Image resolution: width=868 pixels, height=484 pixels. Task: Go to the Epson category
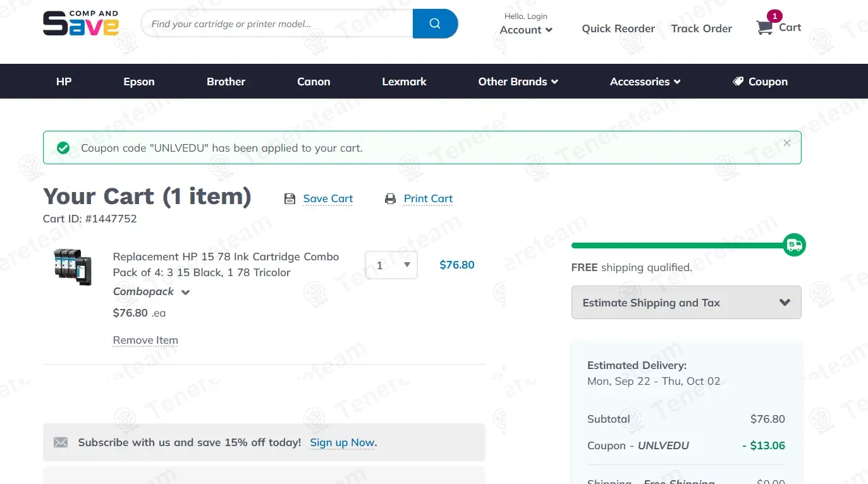(139, 82)
